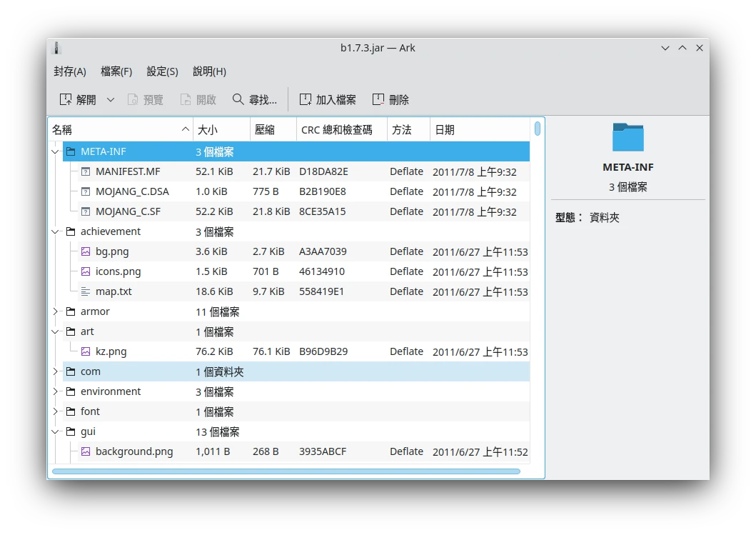Expand the armor folder
The height and width of the screenshot is (535, 756).
click(x=56, y=311)
